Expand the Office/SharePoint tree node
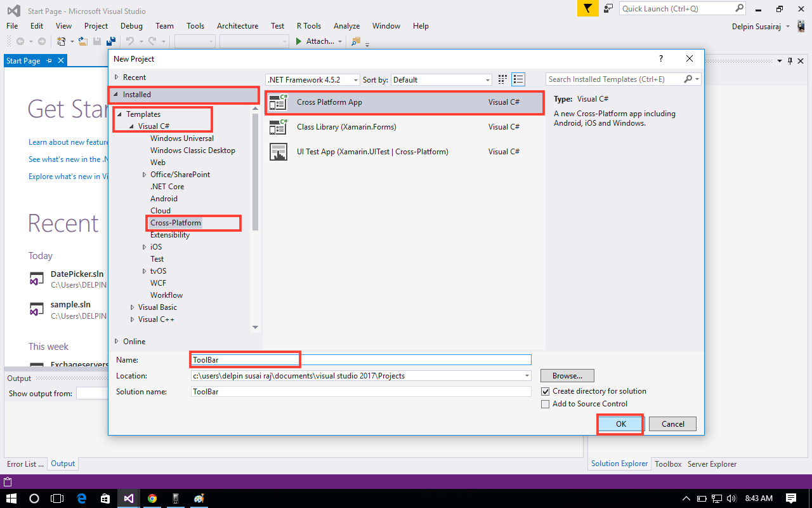Screen dimensions: 812x508 [x=145, y=175]
